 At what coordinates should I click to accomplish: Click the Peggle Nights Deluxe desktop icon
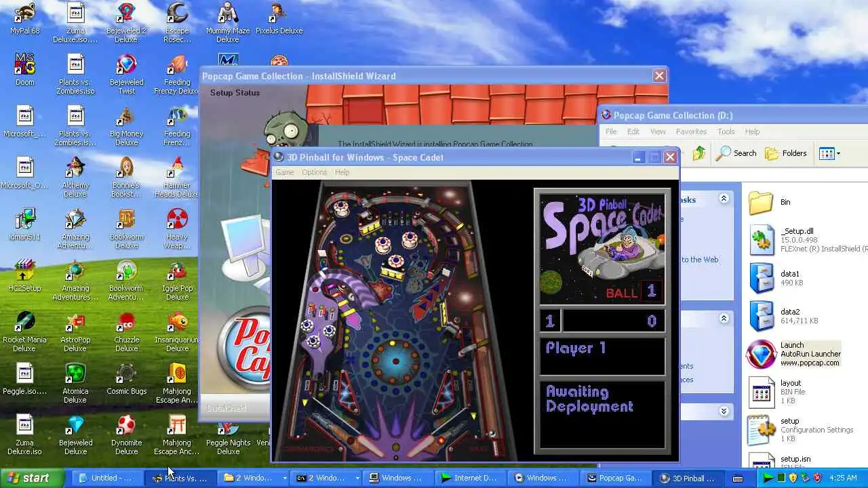pos(228,439)
